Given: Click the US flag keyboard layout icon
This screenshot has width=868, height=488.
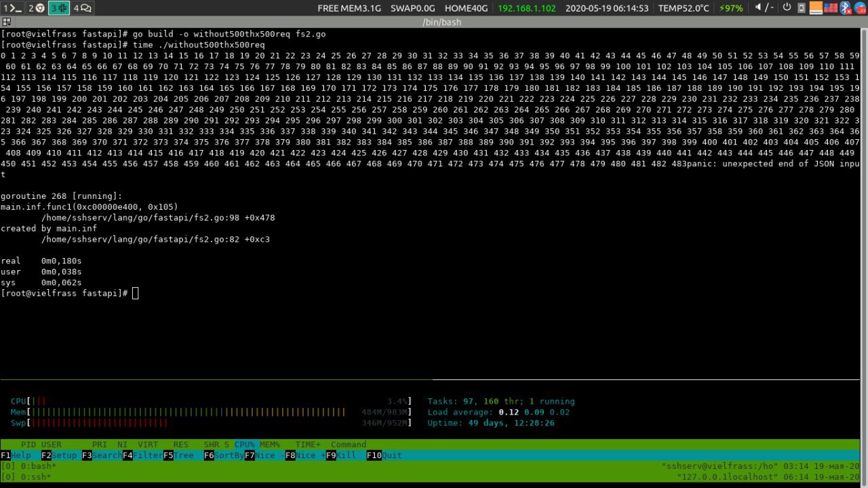Looking at the screenshot, I should point(831,8).
